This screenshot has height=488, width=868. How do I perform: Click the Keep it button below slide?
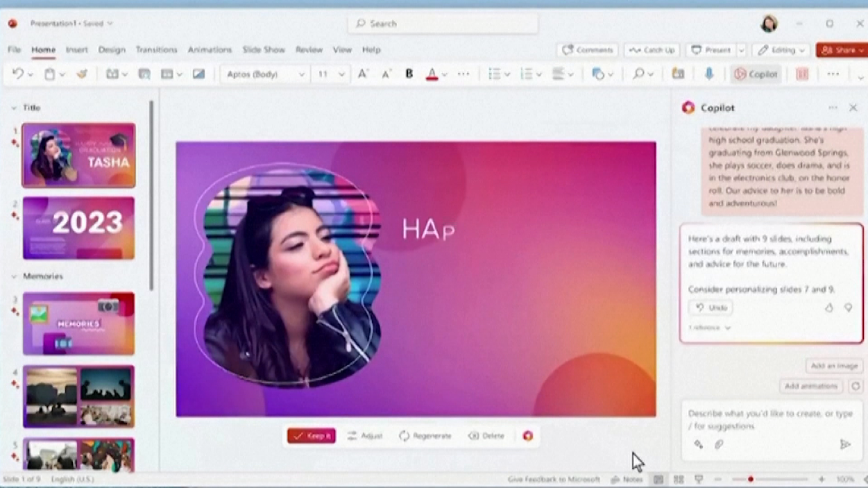pyautogui.click(x=312, y=436)
